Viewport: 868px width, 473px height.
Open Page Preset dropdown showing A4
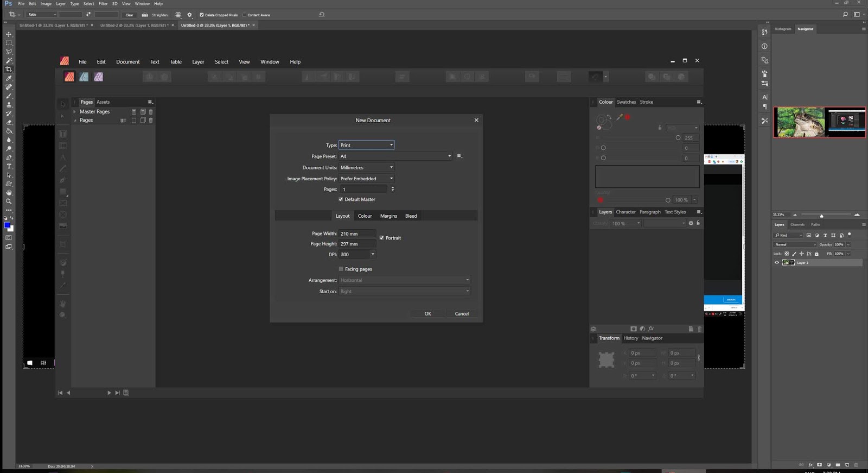395,156
